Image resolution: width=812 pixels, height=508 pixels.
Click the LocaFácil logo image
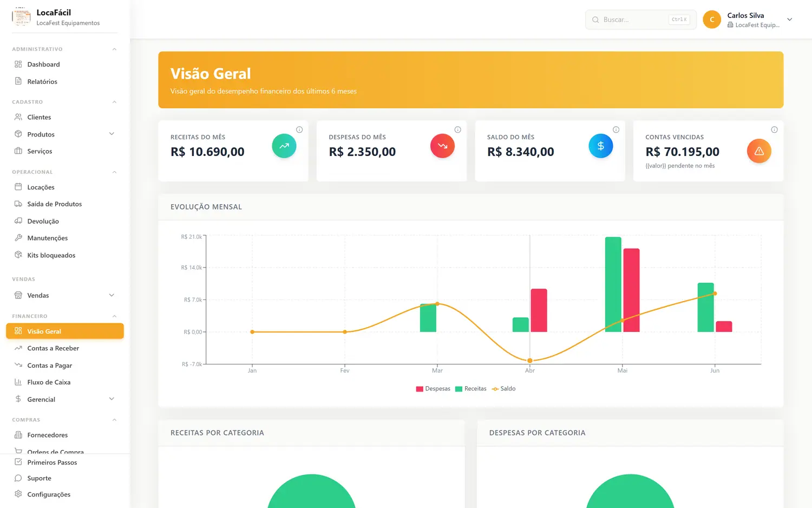(x=21, y=17)
